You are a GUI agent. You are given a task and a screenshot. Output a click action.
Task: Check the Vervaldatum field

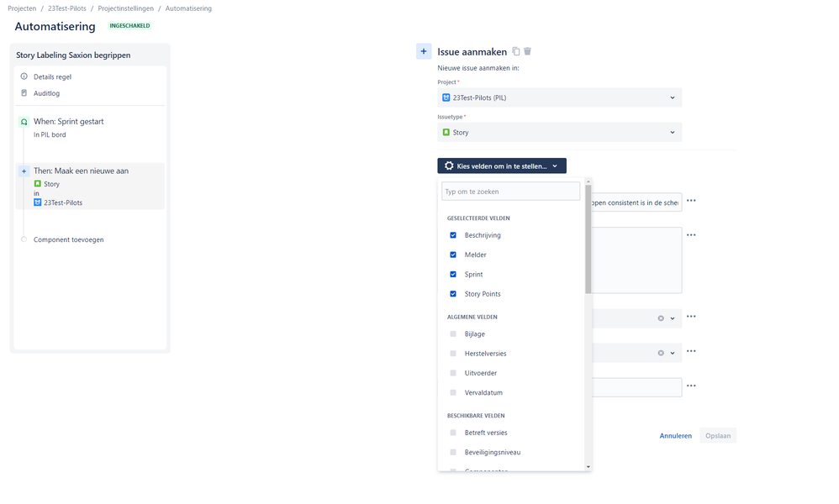[453, 392]
